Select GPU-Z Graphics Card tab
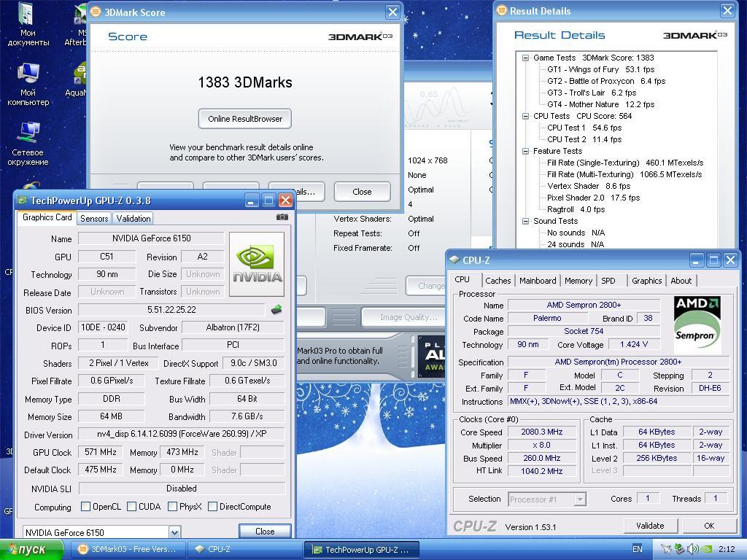The height and width of the screenshot is (560, 747). pyautogui.click(x=47, y=217)
